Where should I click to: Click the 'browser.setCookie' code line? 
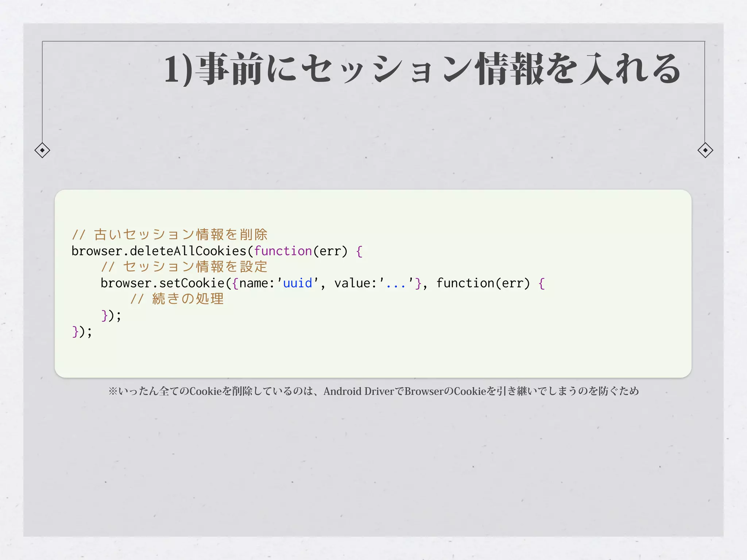[x=323, y=283]
